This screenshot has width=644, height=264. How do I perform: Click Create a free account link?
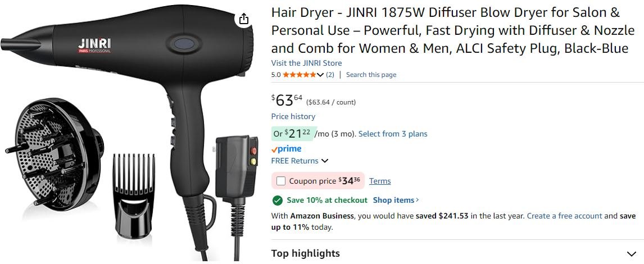click(564, 216)
